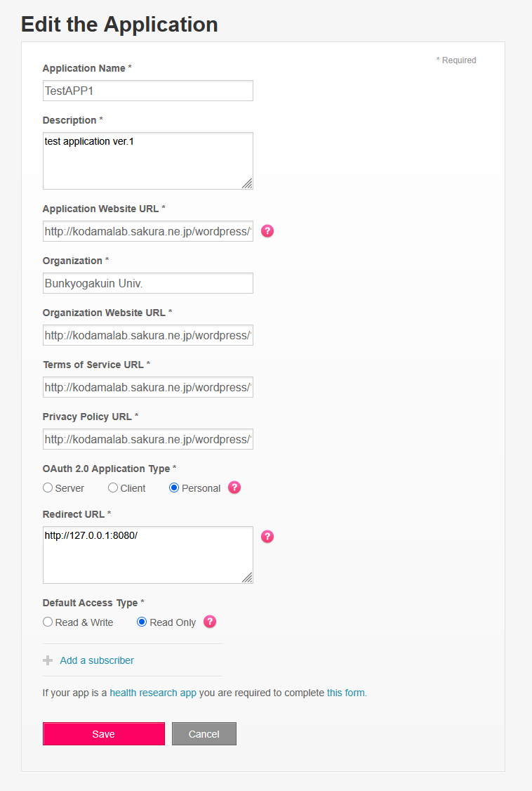Screen dimensions: 532x791
Task: Select the Server application type
Action: pos(48,488)
